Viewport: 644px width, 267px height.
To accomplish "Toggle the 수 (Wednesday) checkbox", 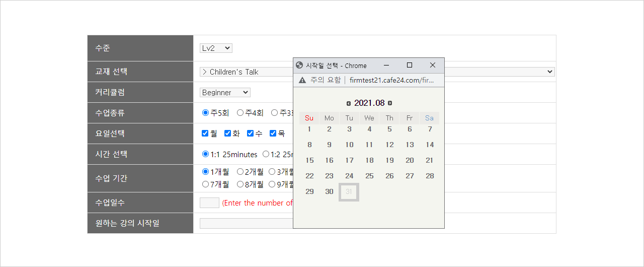I will pyautogui.click(x=251, y=133).
